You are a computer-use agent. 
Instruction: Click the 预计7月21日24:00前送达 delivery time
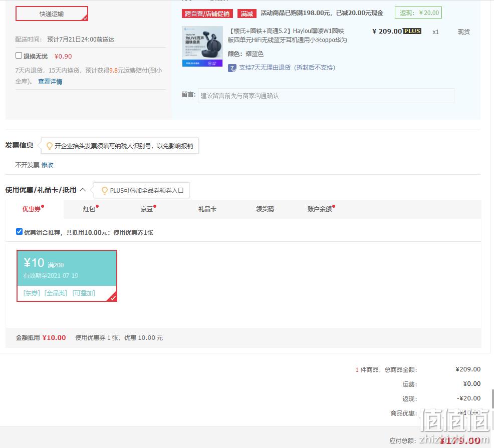point(81,40)
